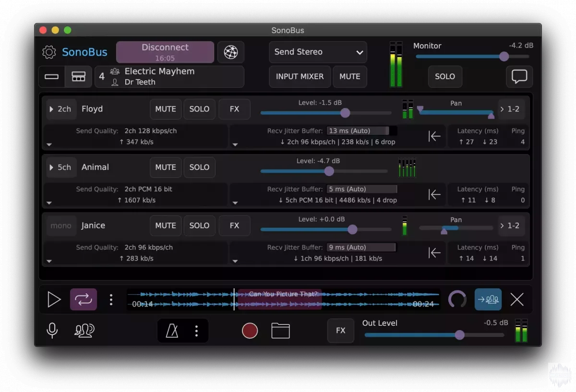Expand Floyd's send quality options arrow
The height and width of the screenshot is (392, 576).
click(49, 144)
